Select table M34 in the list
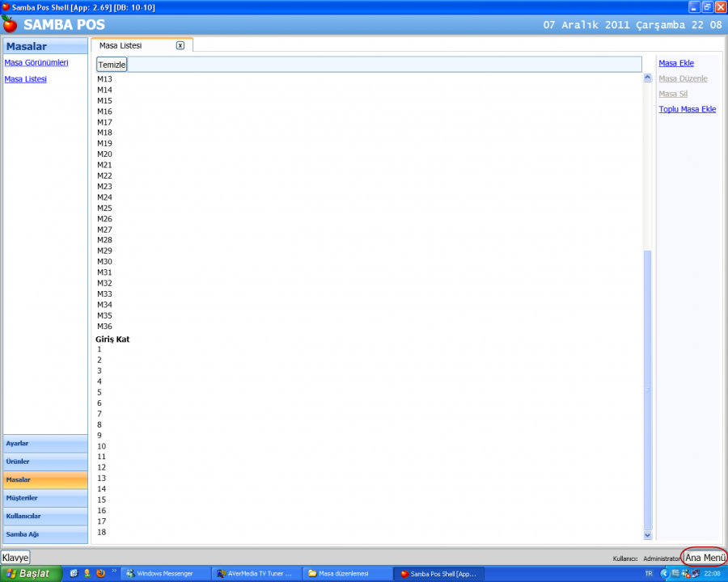Image resolution: width=728 pixels, height=582 pixels. coord(104,305)
